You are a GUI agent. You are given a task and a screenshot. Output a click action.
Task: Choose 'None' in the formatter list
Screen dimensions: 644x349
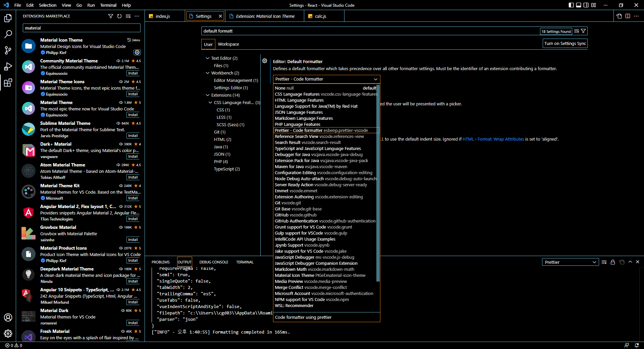325,88
